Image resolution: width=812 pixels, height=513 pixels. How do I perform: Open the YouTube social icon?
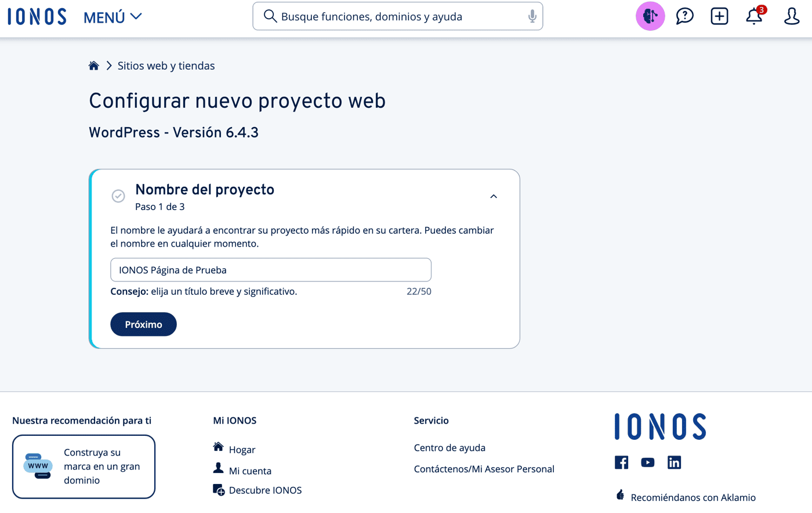tap(648, 463)
